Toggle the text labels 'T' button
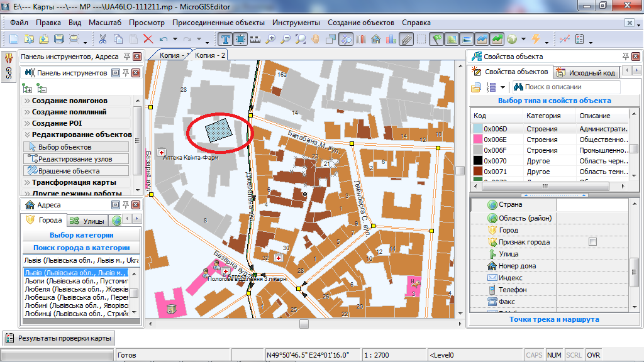 226,39
